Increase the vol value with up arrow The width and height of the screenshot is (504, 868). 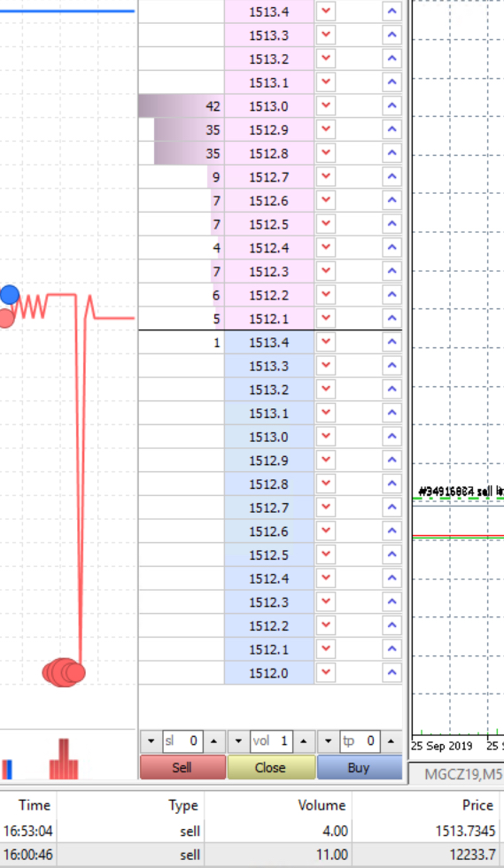pos(304,740)
